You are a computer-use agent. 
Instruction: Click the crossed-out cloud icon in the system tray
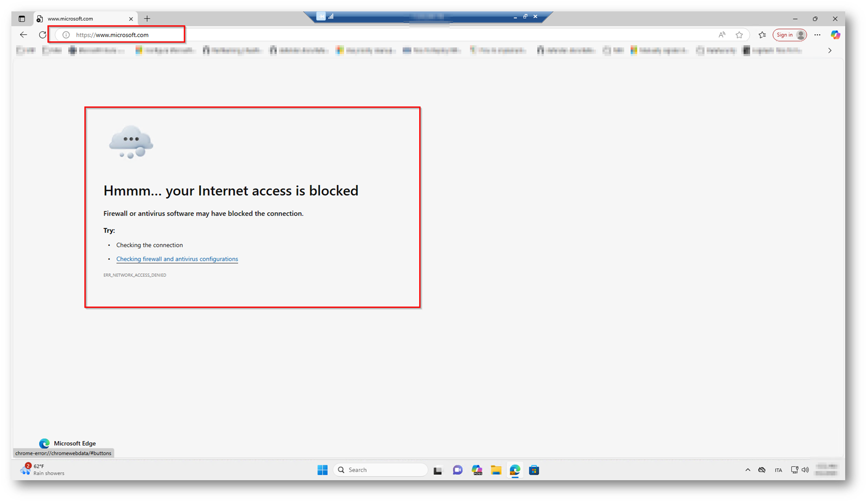pyautogui.click(x=762, y=470)
